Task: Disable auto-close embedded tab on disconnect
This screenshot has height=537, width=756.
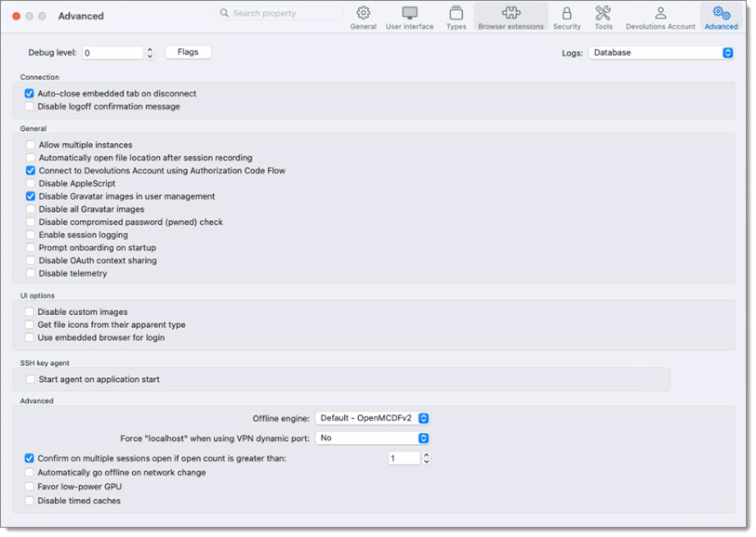Action: coord(29,93)
